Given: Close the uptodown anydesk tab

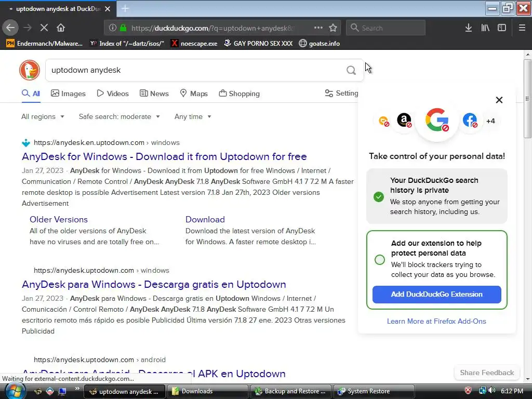Looking at the screenshot, I should pos(108,9).
